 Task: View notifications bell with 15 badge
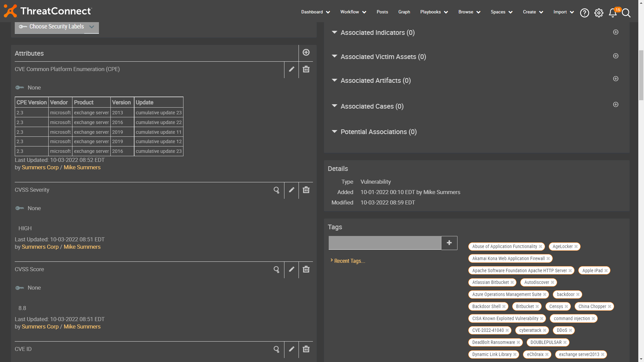(x=613, y=13)
